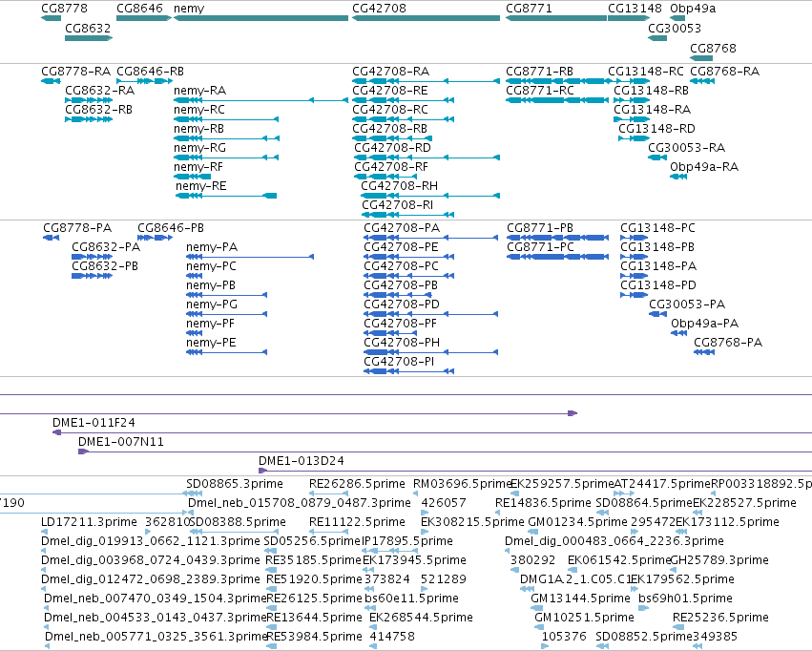Click the CG8771 gene feature
The height and width of the screenshot is (651, 812).
tap(555, 18)
